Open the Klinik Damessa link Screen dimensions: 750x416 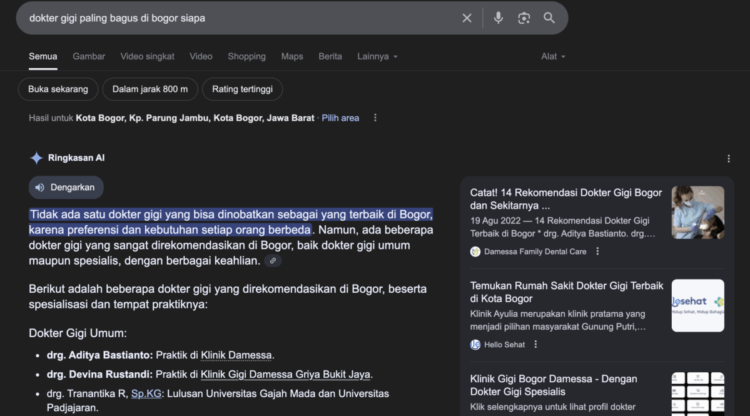tap(237, 355)
